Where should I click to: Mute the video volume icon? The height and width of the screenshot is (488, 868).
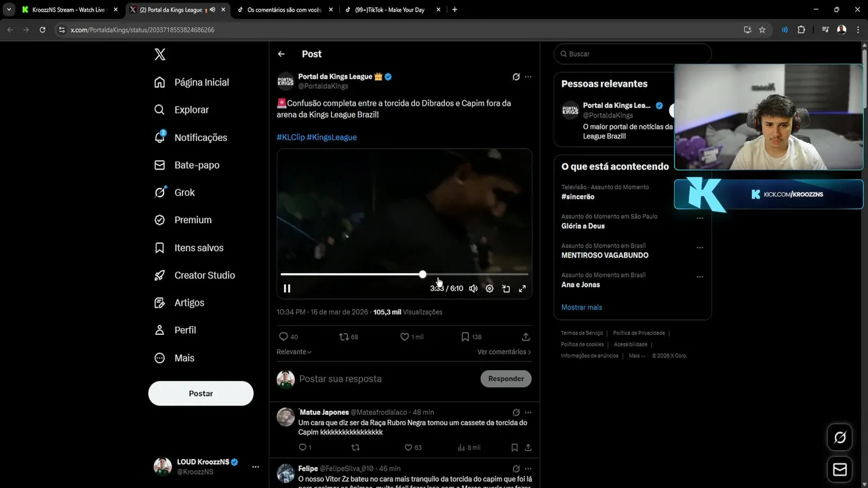click(x=473, y=288)
